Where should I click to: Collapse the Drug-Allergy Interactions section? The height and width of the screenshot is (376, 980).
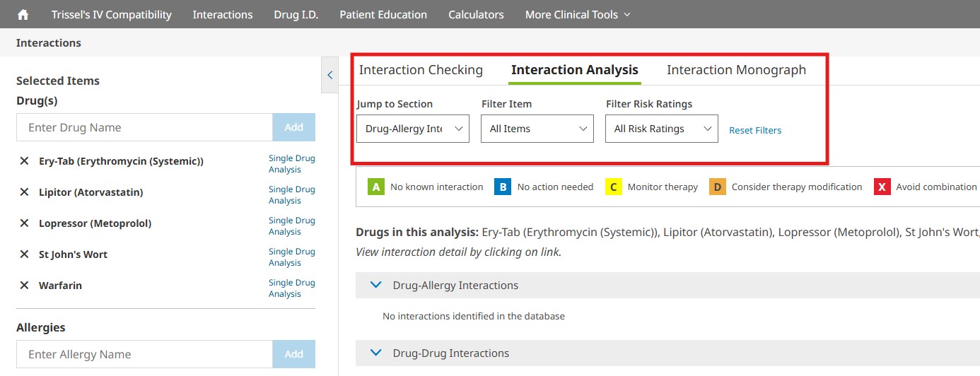click(376, 285)
